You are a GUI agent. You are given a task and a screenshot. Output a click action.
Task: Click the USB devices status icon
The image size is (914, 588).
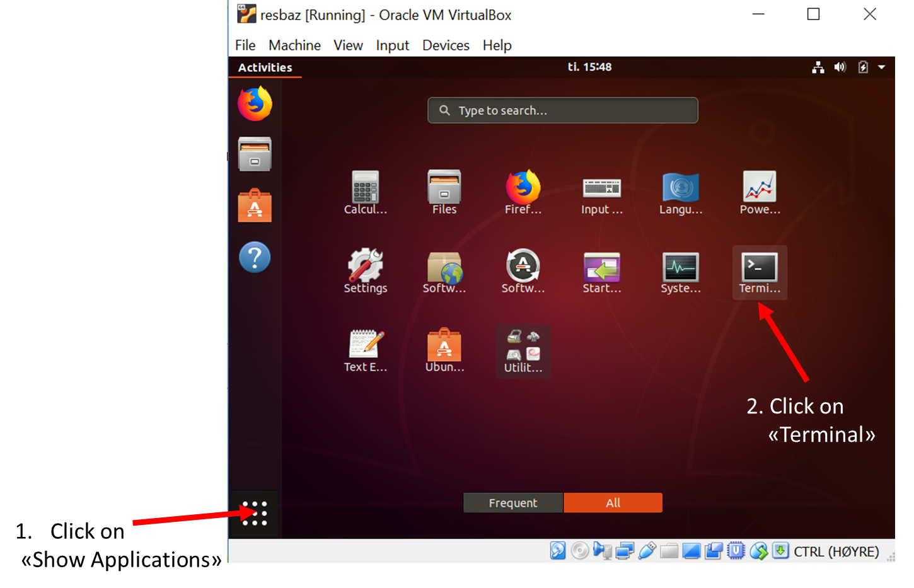647,551
